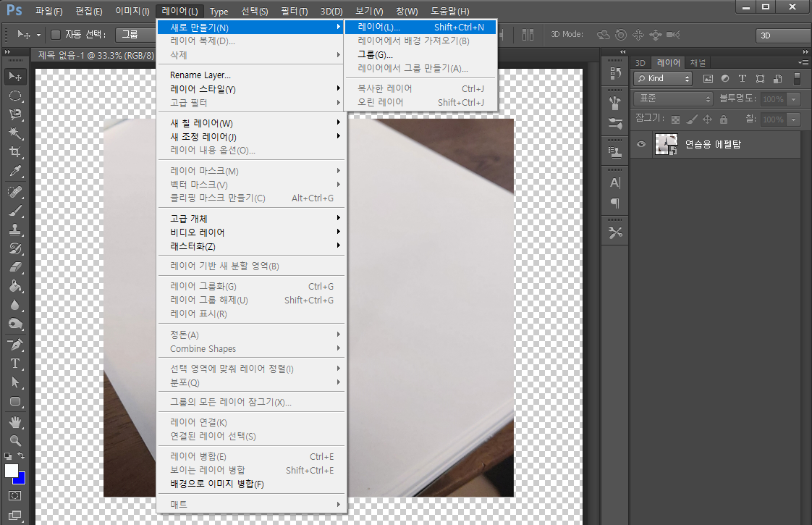The image size is (812, 525).
Task: Open the 표준 blend mode dropdown
Action: point(674,98)
